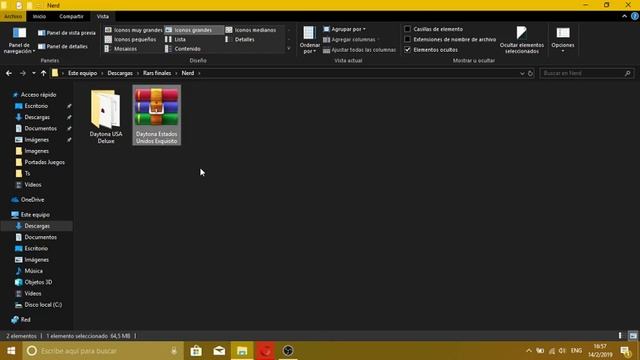Viewport: 640px width, 360px height.
Task: Open Mail app from taskbar
Action: [x=219, y=351]
